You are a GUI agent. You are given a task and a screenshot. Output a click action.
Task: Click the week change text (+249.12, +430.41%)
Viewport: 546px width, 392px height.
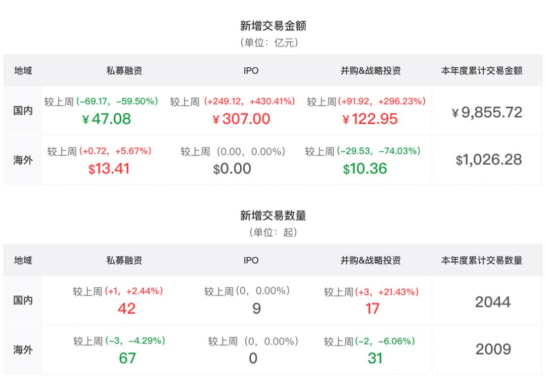pos(249,101)
